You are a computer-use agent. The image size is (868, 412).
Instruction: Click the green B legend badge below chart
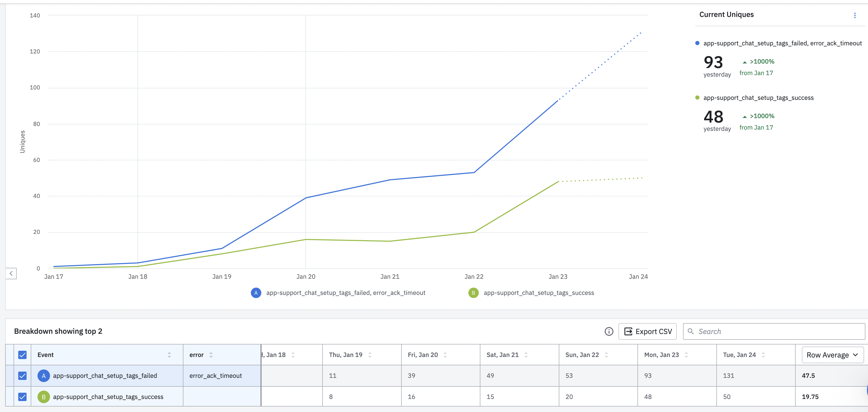click(x=473, y=293)
